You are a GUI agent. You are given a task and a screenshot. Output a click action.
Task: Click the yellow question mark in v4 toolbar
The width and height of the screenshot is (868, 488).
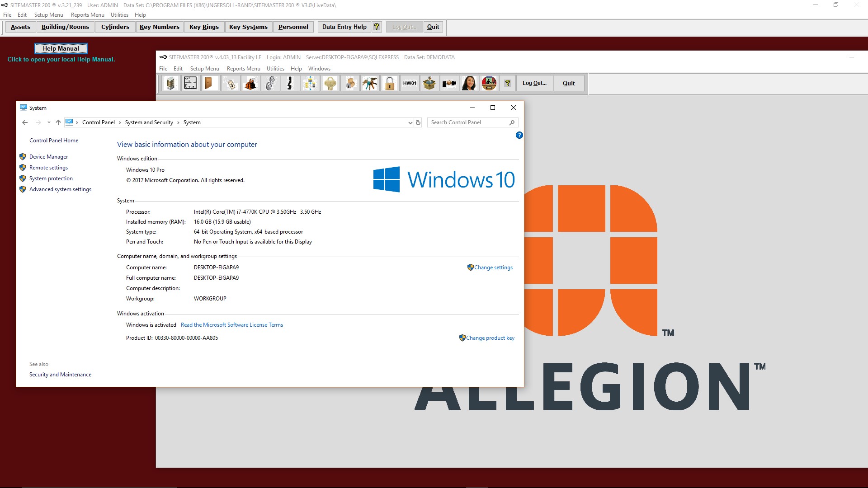[508, 83]
